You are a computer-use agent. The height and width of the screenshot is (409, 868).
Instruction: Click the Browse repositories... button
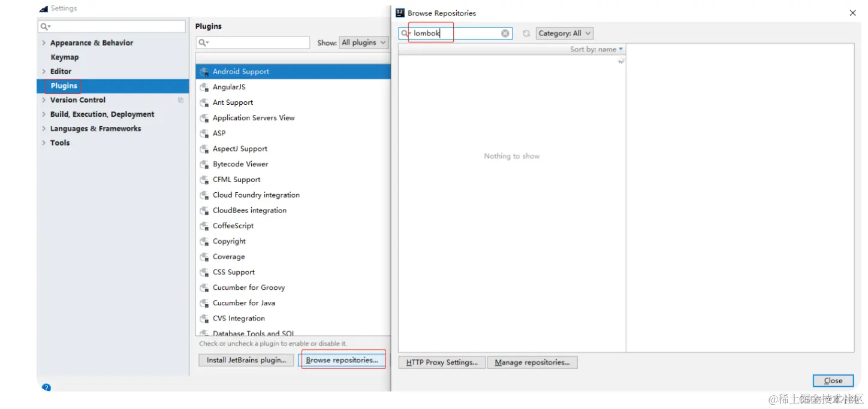point(342,360)
